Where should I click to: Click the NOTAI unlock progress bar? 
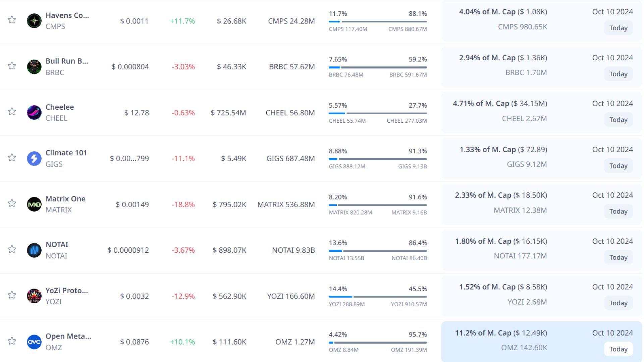pos(378,251)
